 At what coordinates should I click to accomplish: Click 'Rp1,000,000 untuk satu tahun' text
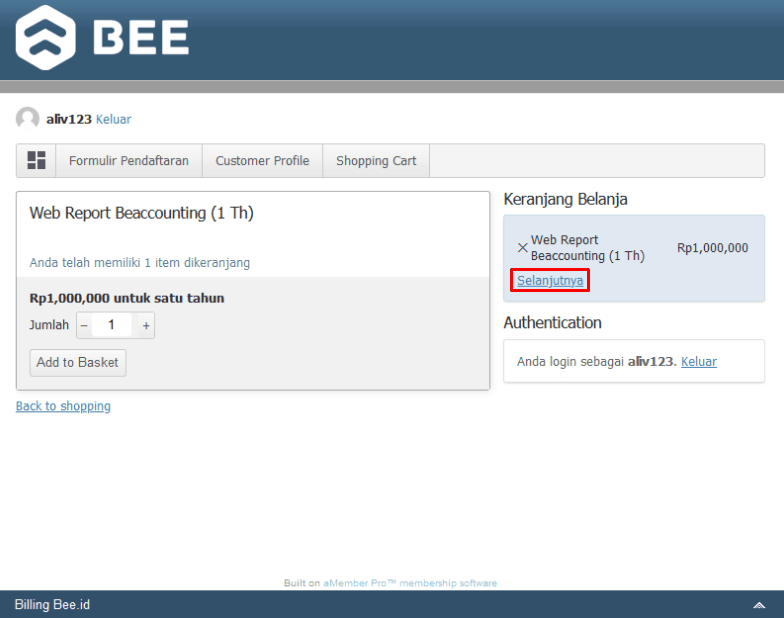click(x=127, y=298)
